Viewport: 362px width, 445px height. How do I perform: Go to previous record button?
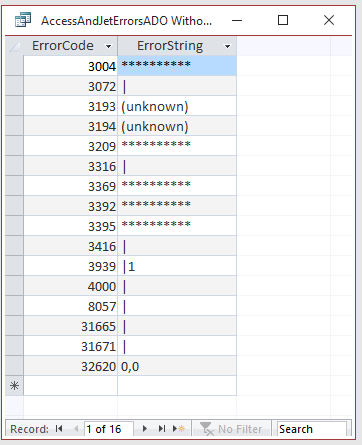tap(76, 429)
